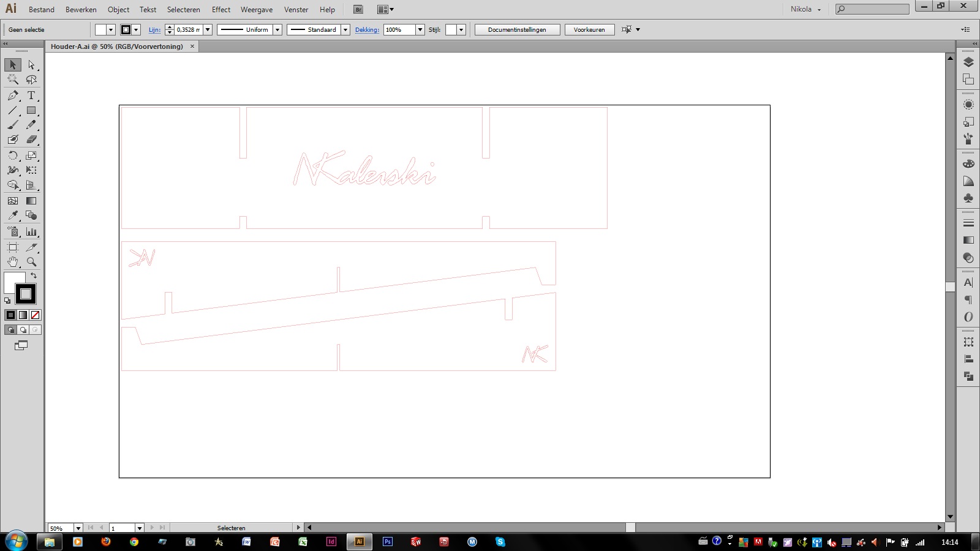The image size is (980, 551).
Task: Change the screen mode
Action: [21, 346]
